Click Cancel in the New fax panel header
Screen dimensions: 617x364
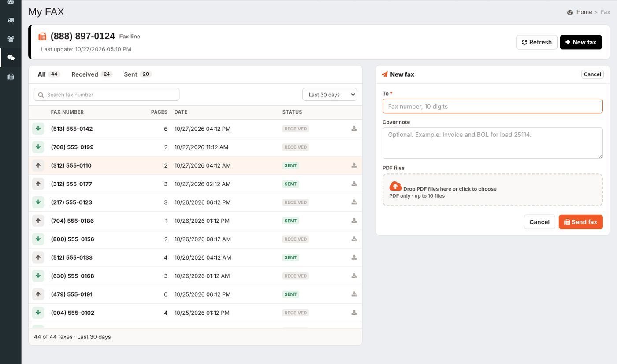point(592,74)
